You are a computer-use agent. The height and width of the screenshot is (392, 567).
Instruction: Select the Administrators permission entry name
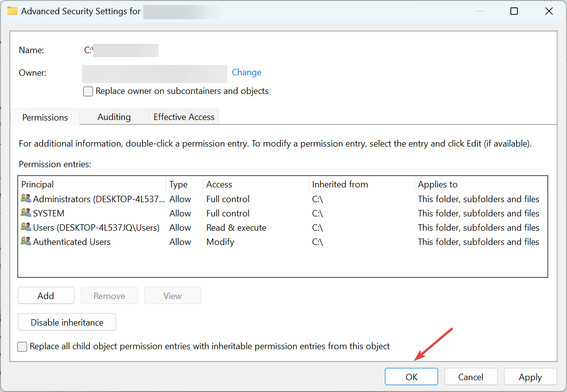99,199
